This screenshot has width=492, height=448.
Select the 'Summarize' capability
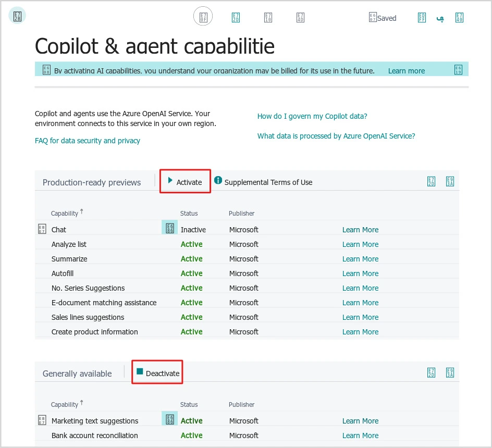[x=69, y=259]
